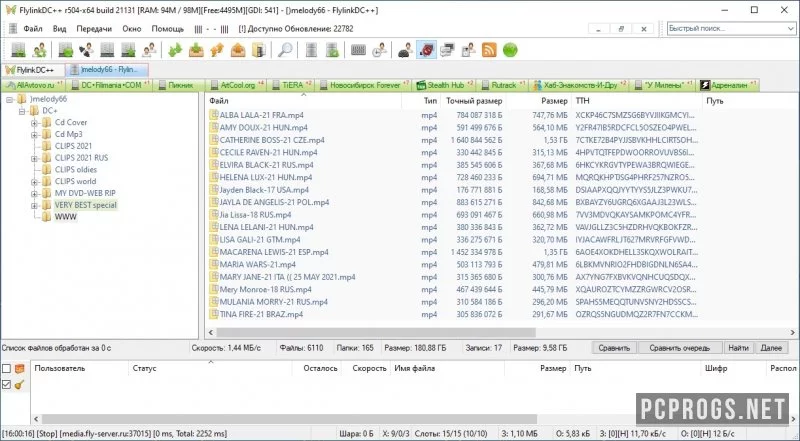The image size is (800, 441).
Task: Click the orange folder icon in transfers panel
Action: (19, 369)
